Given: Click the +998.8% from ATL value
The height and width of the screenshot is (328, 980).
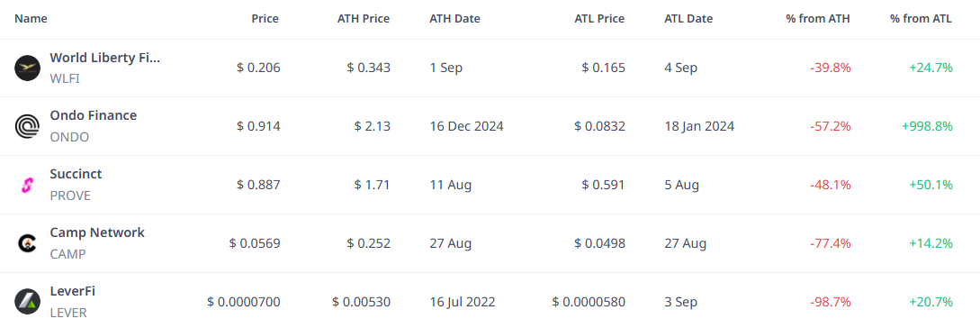Looking at the screenshot, I should (927, 126).
